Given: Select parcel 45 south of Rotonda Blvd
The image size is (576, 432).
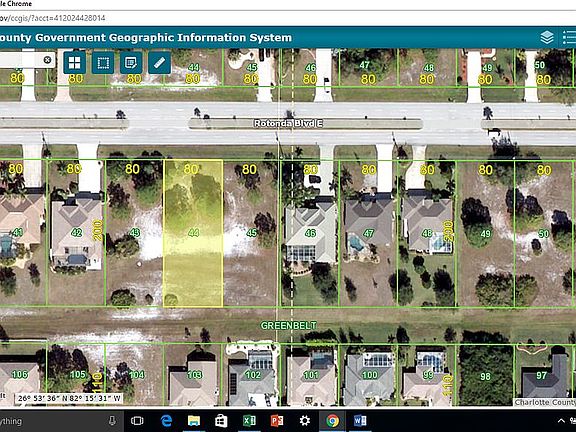Looking at the screenshot, I should [x=252, y=233].
